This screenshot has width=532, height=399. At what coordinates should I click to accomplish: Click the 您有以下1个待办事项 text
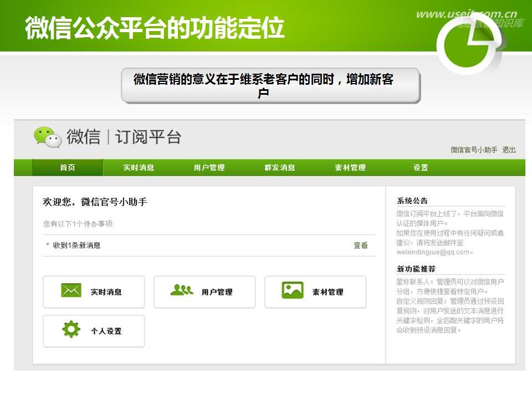click(x=79, y=223)
